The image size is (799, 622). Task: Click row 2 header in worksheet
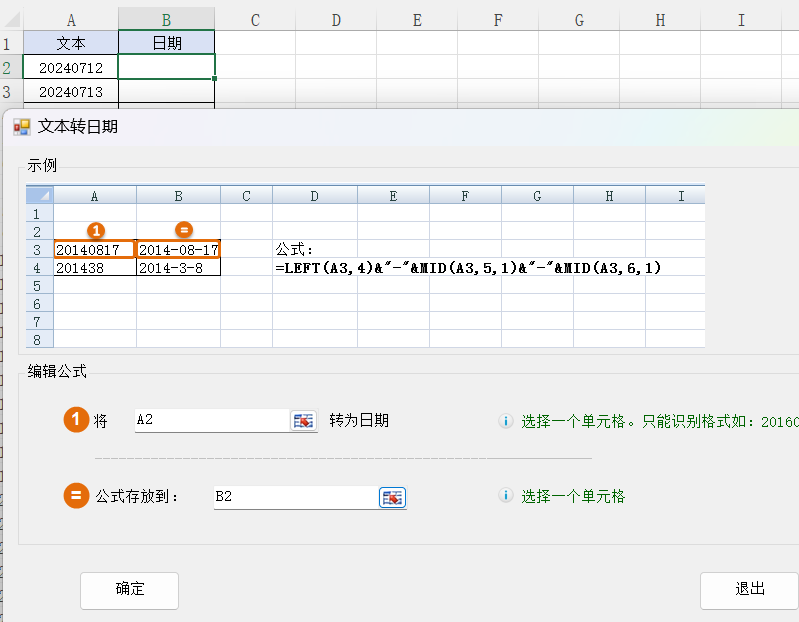coord(10,67)
